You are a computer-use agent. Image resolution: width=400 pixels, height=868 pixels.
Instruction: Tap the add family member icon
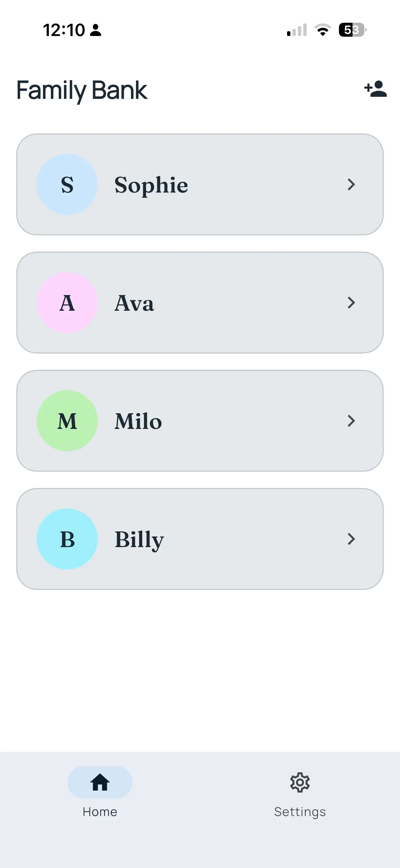coord(376,89)
